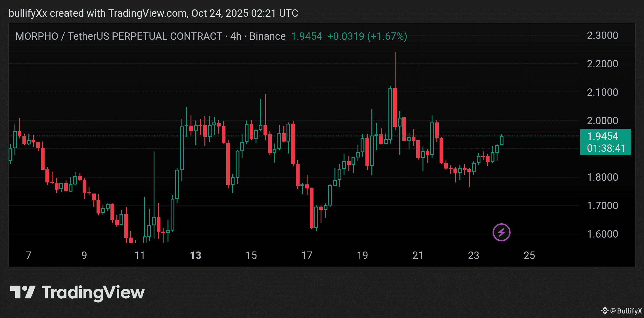Click the @BullifyX watermark text

(626, 311)
